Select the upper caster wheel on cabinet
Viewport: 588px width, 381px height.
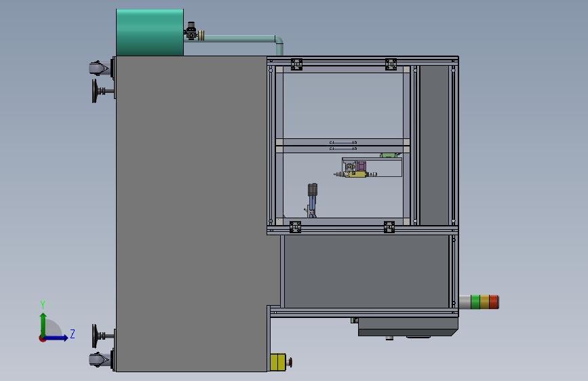tap(100, 68)
